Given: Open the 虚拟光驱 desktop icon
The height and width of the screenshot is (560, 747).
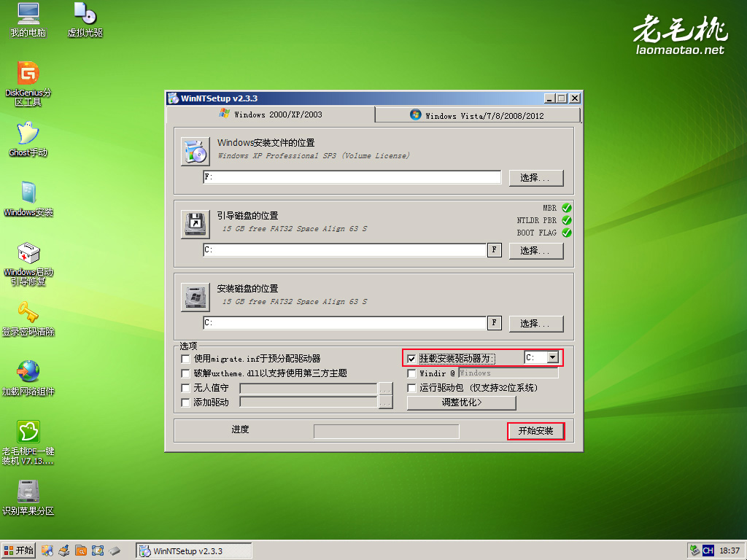Looking at the screenshot, I should [85, 20].
